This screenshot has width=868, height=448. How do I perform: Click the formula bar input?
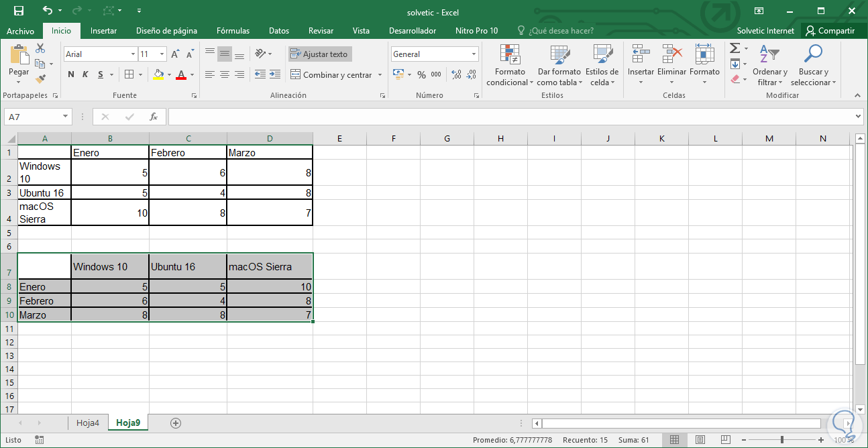point(511,117)
